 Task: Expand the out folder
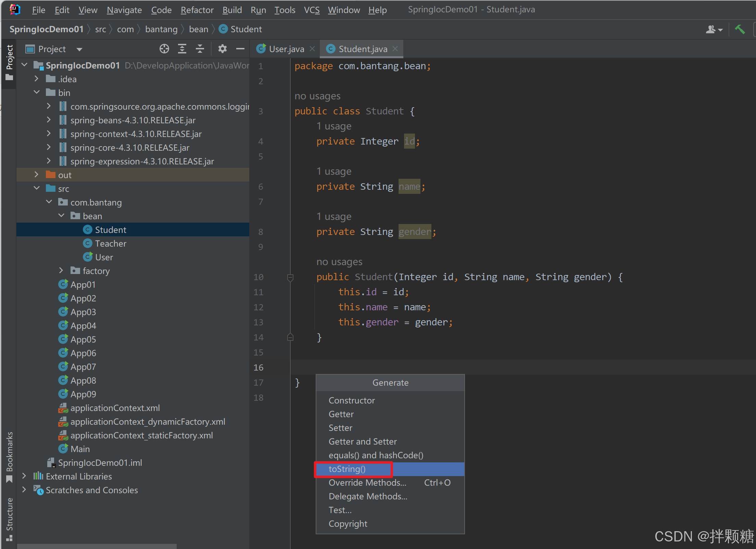pos(37,175)
